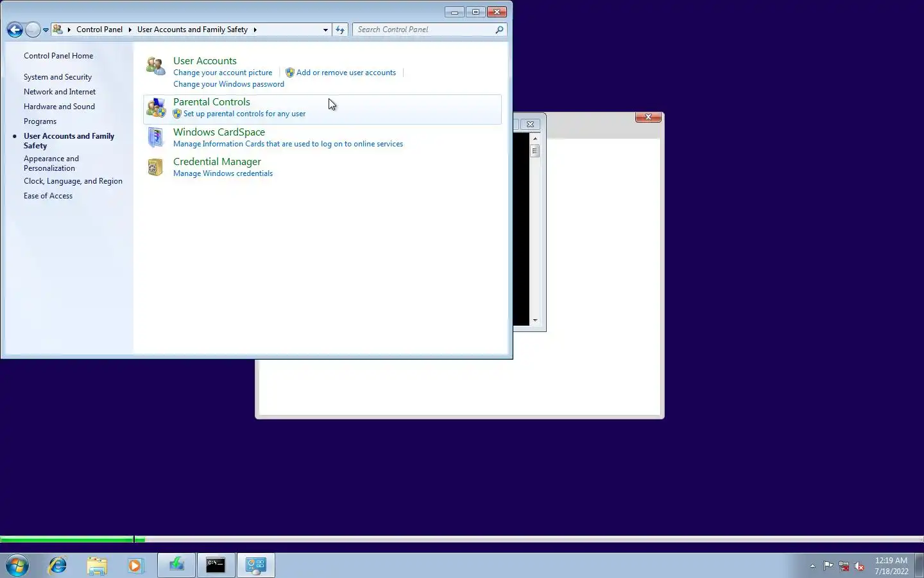The image size is (924, 578).
Task: Click the scroll down arrow in the black console window
Action: 535,320
